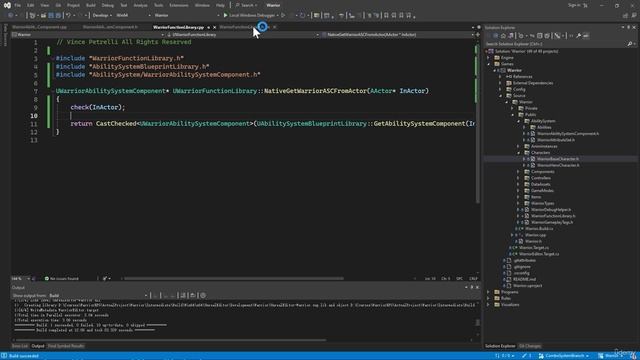640x360 pixels.
Task: Click Clear All icon in Output toolbar
Action: coord(183,296)
